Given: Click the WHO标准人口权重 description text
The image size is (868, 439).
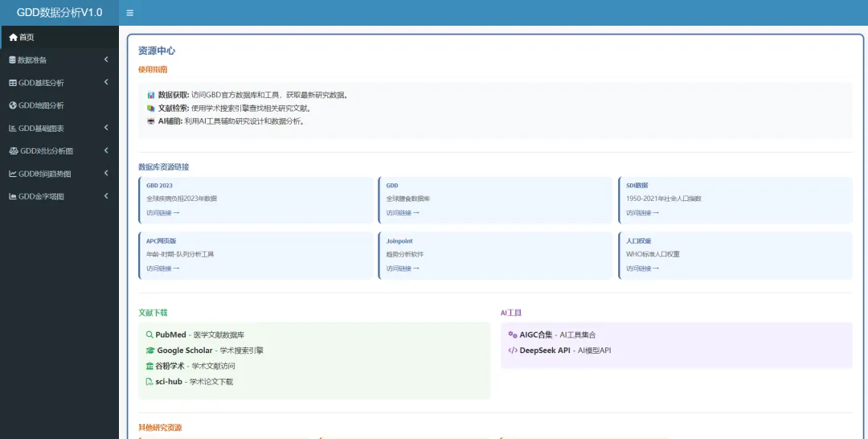Looking at the screenshot, I should (653, 254).
